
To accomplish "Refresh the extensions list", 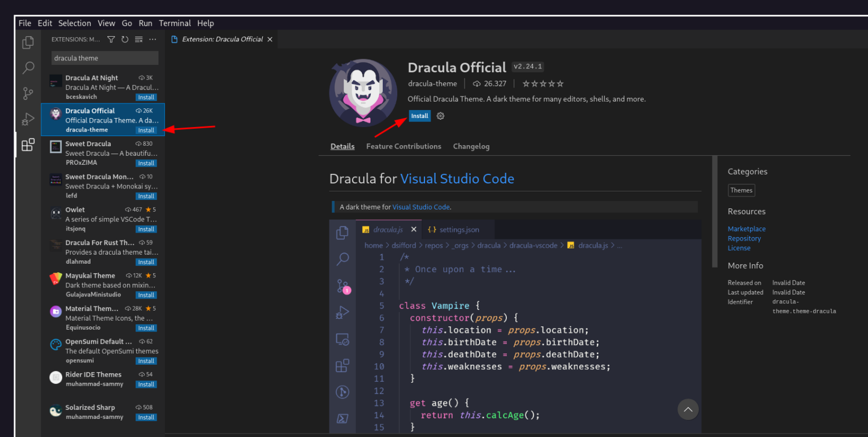I will click(x=125, y=39).
